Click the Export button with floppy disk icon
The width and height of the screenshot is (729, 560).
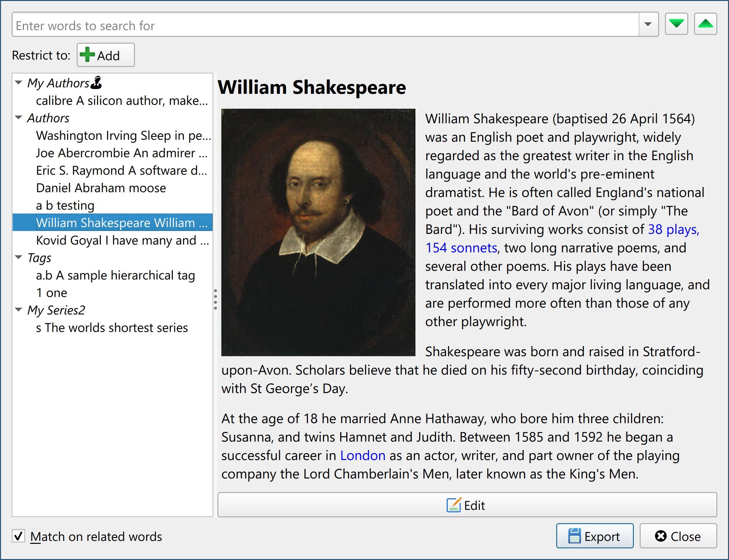click(594, 536)
